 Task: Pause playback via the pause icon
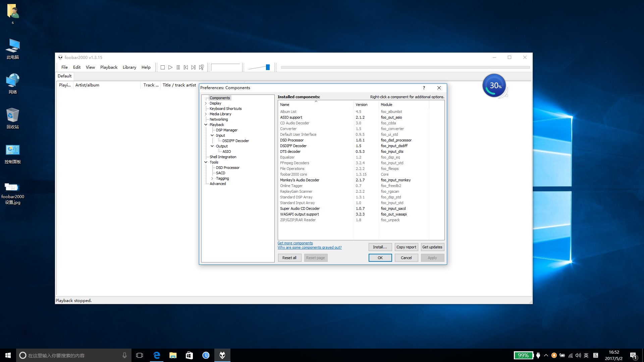tap(178, 67)
